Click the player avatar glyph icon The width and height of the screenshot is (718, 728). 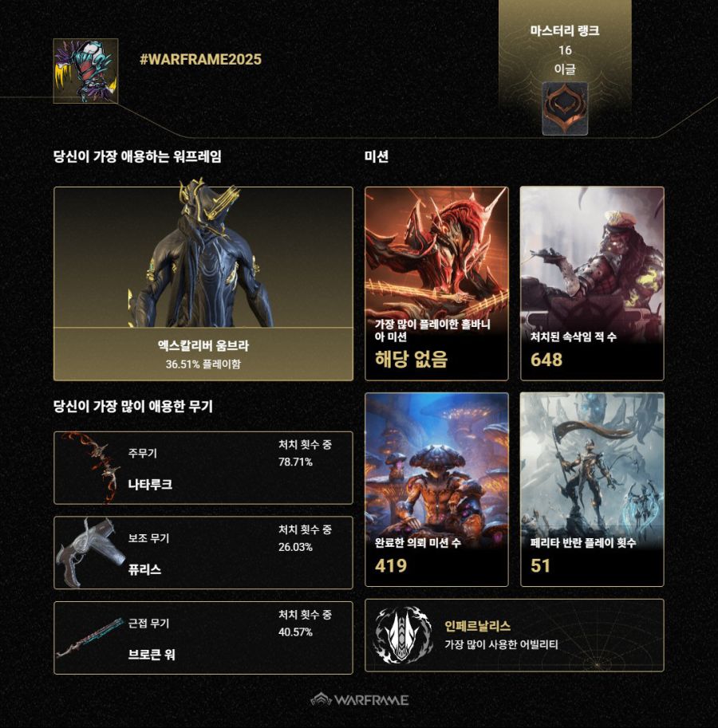click(85, 71)
